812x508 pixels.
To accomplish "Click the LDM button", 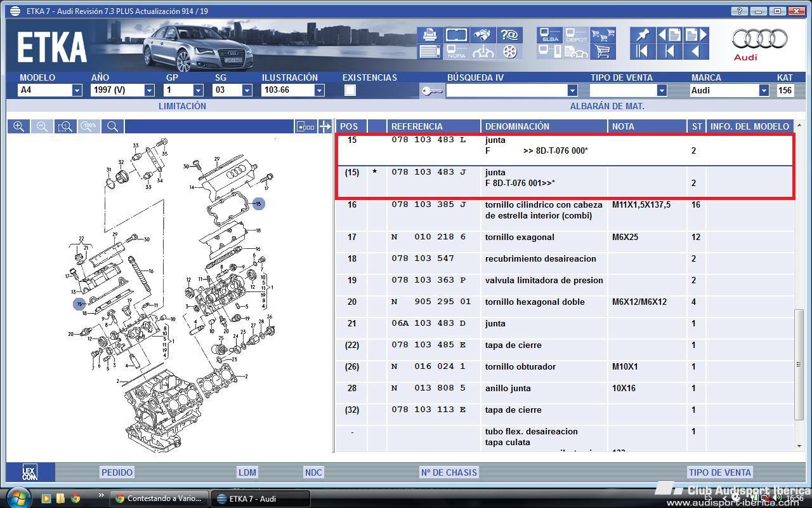I will [247, 472].
